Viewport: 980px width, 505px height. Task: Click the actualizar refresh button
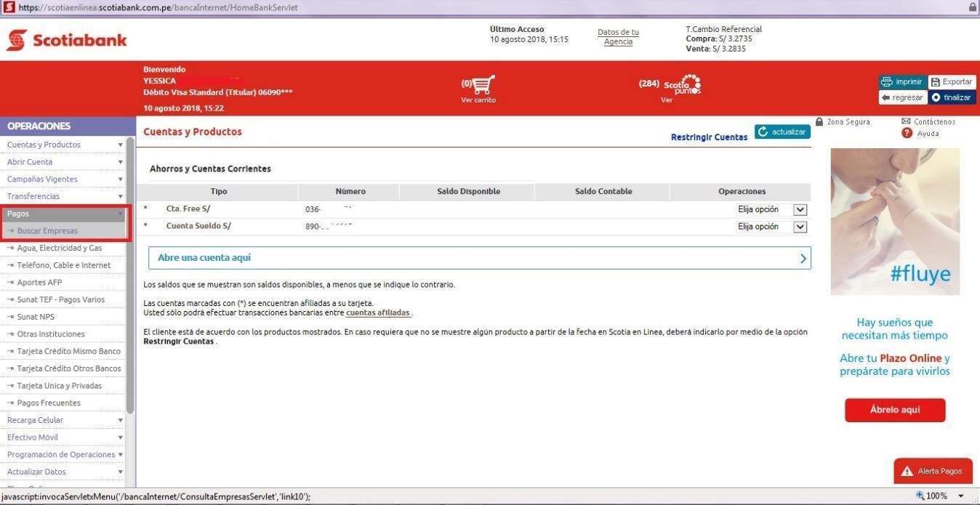point(782,132)
